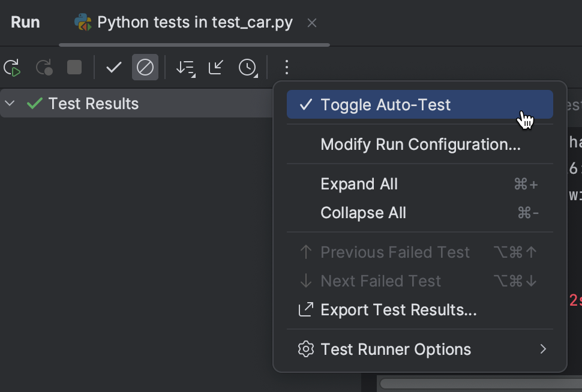This screenshot has width=582, height=392.
Task: Open the Test Runner Options submenu
Action: tap(395, 349)
